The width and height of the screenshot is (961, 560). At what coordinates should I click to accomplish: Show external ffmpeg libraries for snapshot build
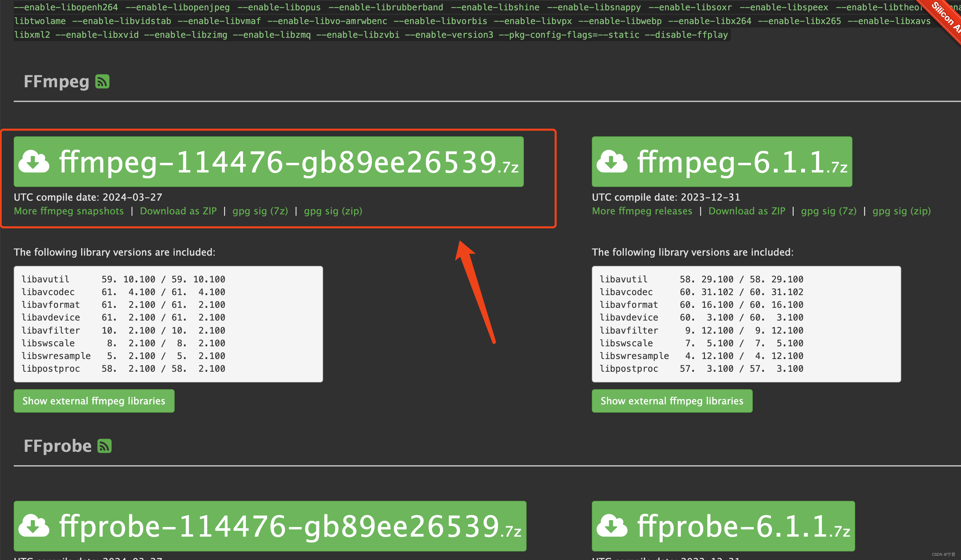click(x=94, y=401)
